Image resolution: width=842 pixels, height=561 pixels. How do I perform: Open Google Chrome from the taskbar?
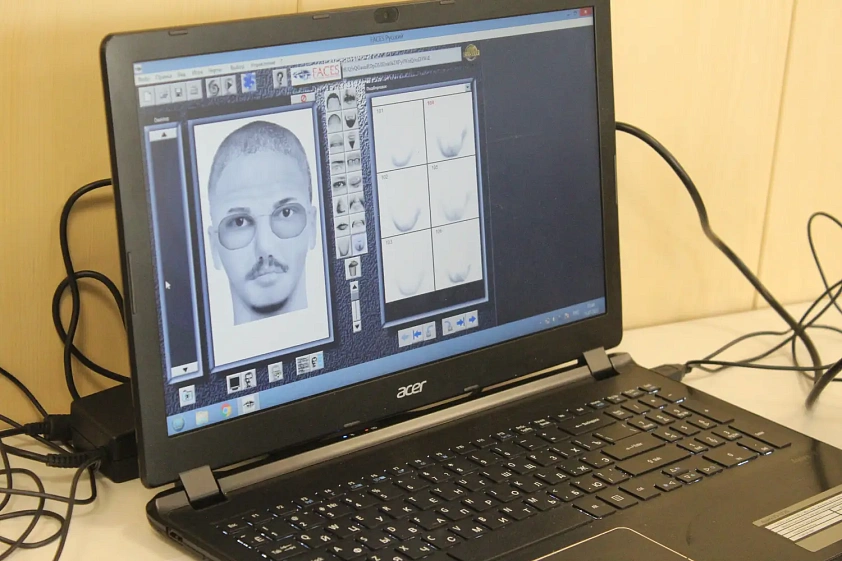point(226,410)
